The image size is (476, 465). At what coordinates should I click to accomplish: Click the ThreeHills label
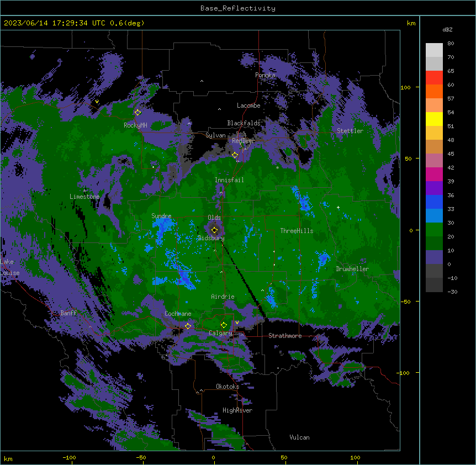tap(297, 231)
